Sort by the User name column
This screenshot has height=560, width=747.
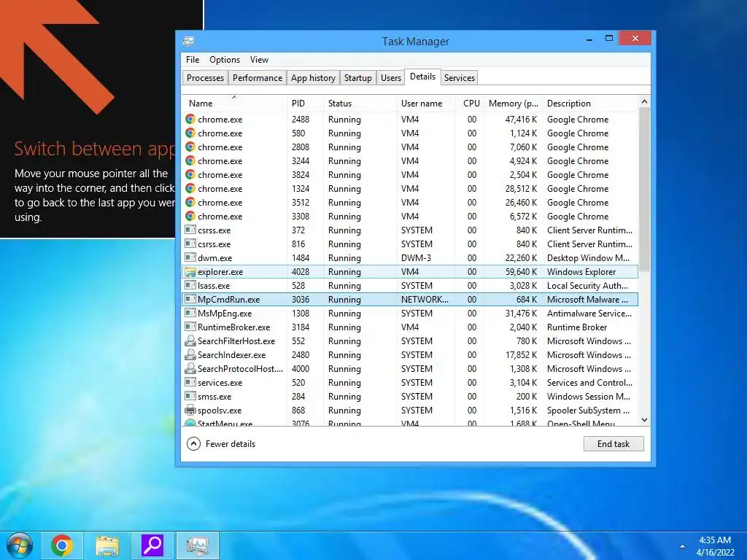[x=425, y=104]
